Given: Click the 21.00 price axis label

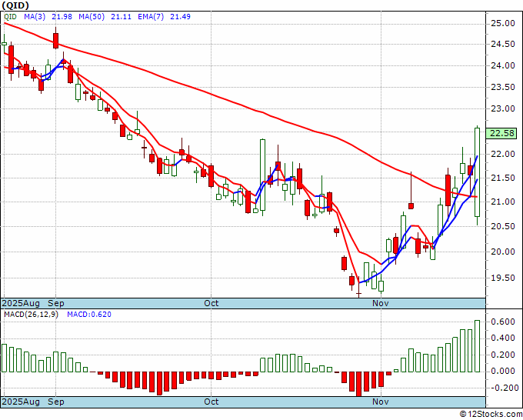Looking at the screenshot, I should 503,202.
